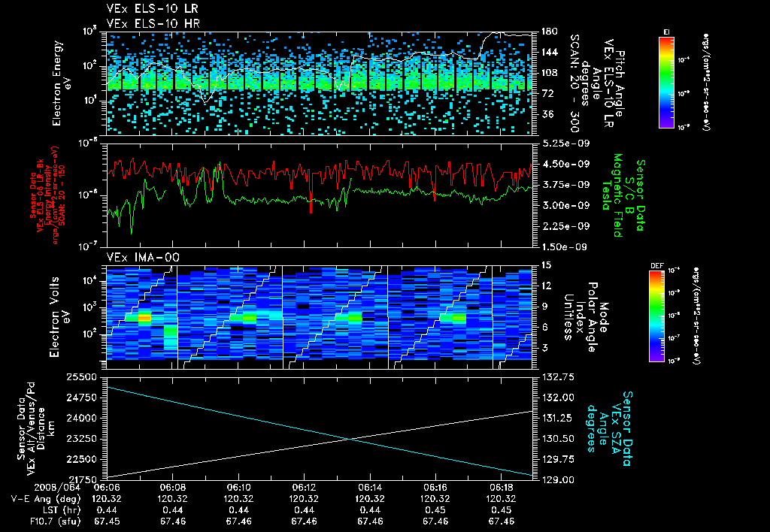Click the polar angle index tick 9
770x532 pixels.
click(544, 307)
